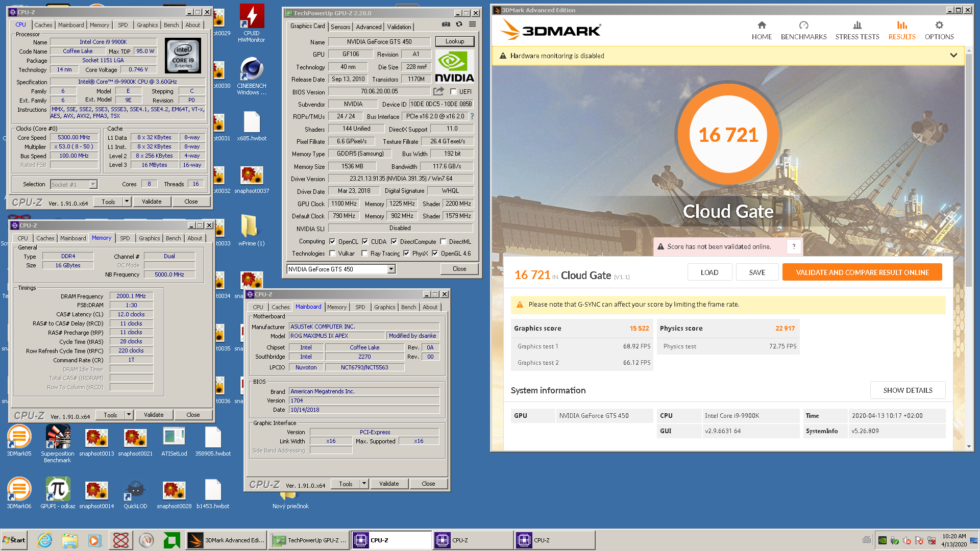980x551 pixels.
Task: Launch Internet Explorer from taskbar
Action: click(45, 540)
